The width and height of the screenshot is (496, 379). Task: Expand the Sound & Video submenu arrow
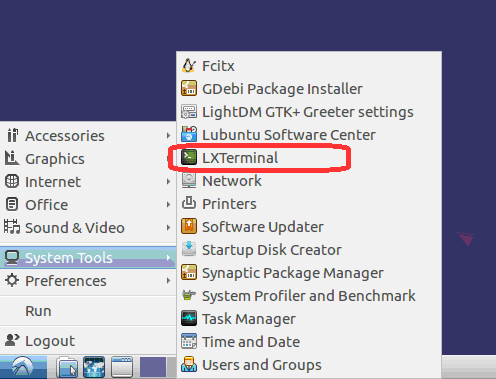click(168, 228)
